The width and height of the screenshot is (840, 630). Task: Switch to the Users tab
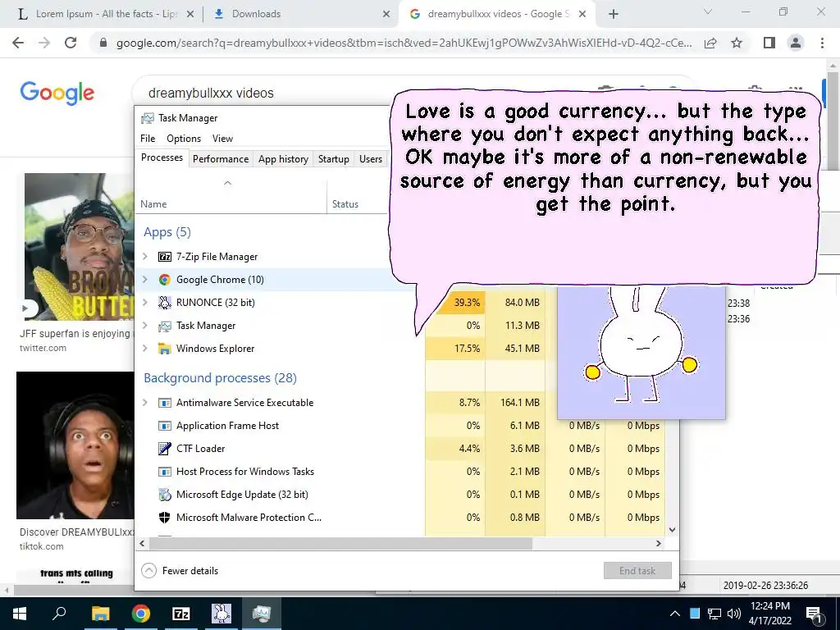pos(371,159)
